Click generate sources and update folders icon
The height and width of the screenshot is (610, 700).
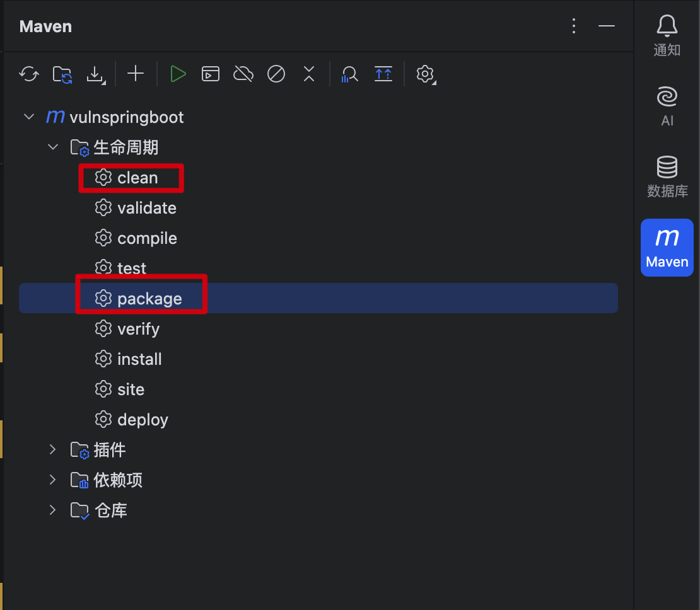62,74
